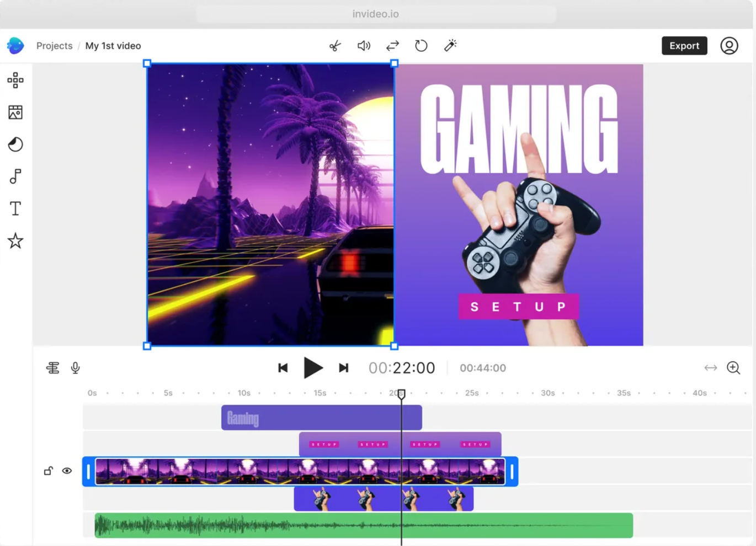Click the InVideo logo icon
Viewport: 756px width, 546px height.
click(x=15, y=46)
